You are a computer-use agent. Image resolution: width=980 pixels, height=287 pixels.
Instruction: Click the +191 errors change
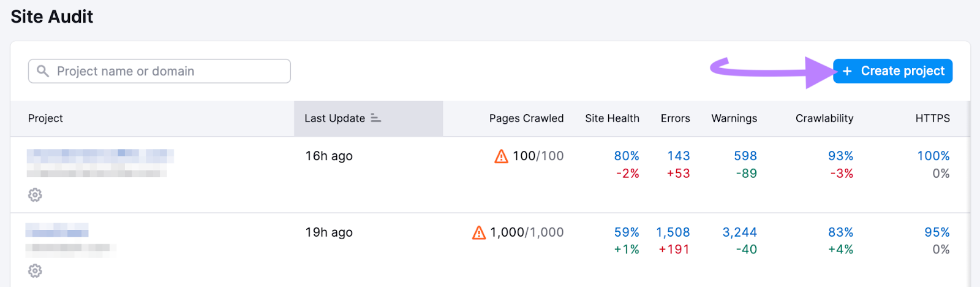674,250
